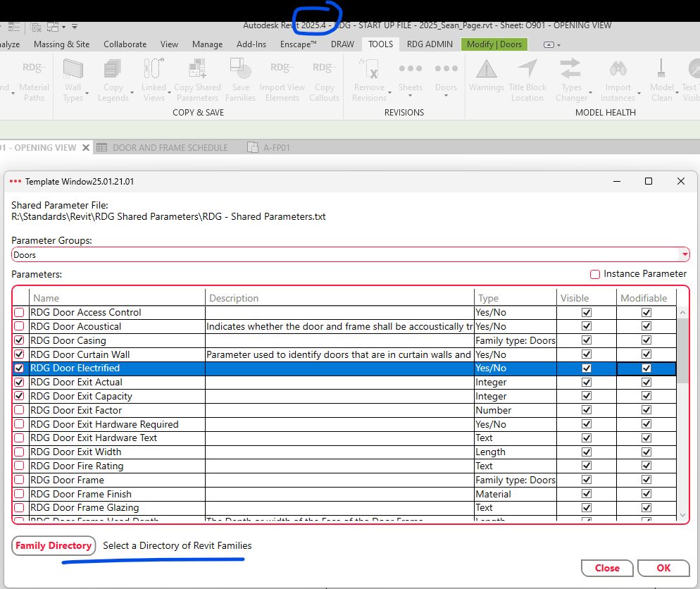The width and height of the screenshot is (700, 589).
Task: Toggle Modifiable for RDG Door Frame
Action: 646,480
